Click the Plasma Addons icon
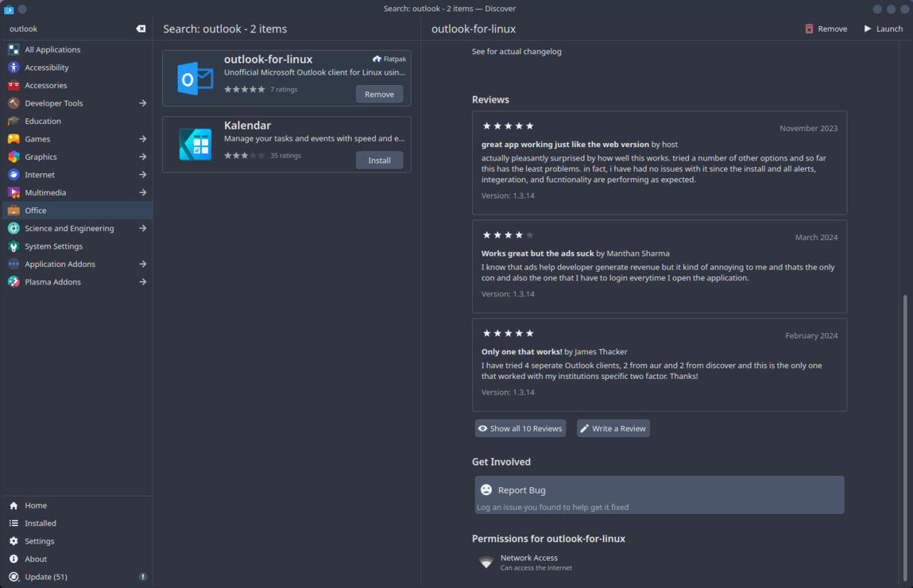 (14, 282)
